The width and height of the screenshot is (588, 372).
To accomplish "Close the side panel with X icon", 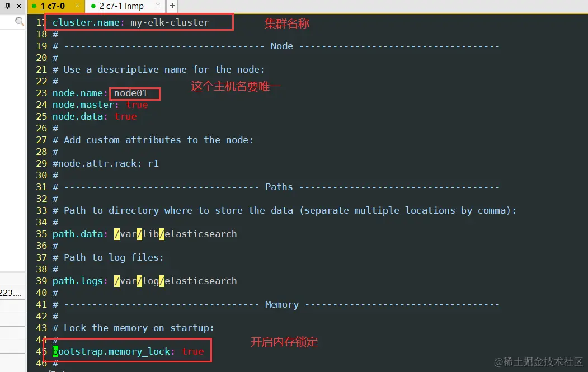I will (x=19, y=6).
